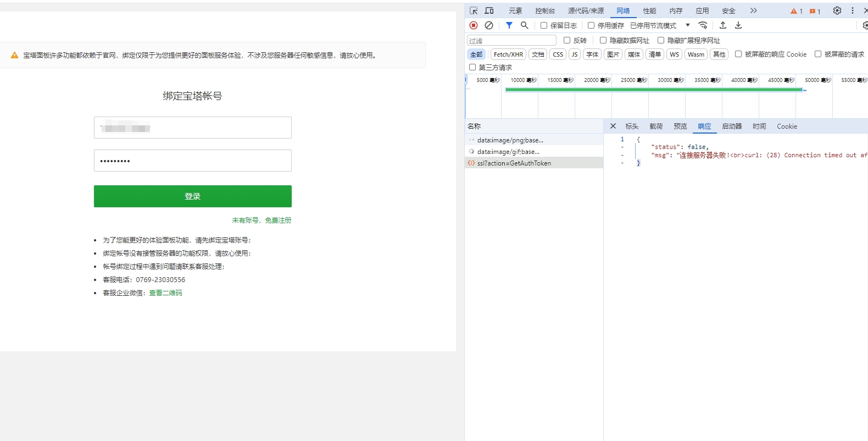Click the warnings count triangle indicator
Viewport: 868px width, 441px height.
pyautogui.click(x=797, y=11)
